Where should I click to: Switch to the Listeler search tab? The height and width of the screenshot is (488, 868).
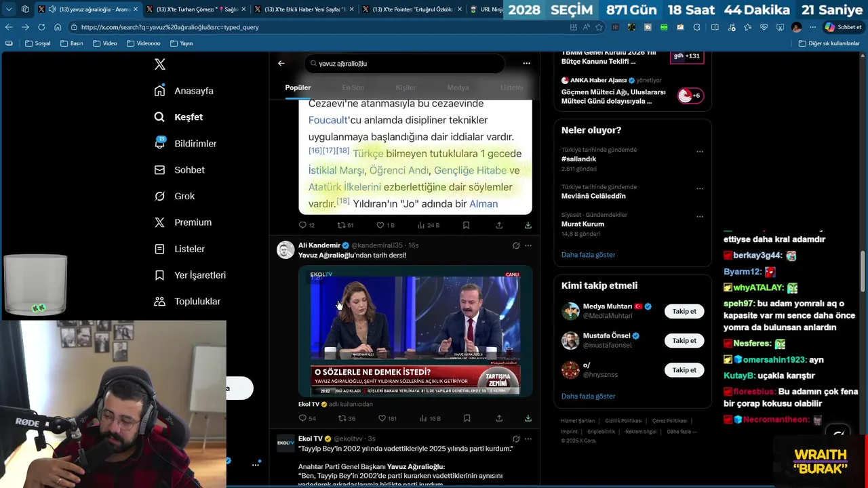(512, 87)
